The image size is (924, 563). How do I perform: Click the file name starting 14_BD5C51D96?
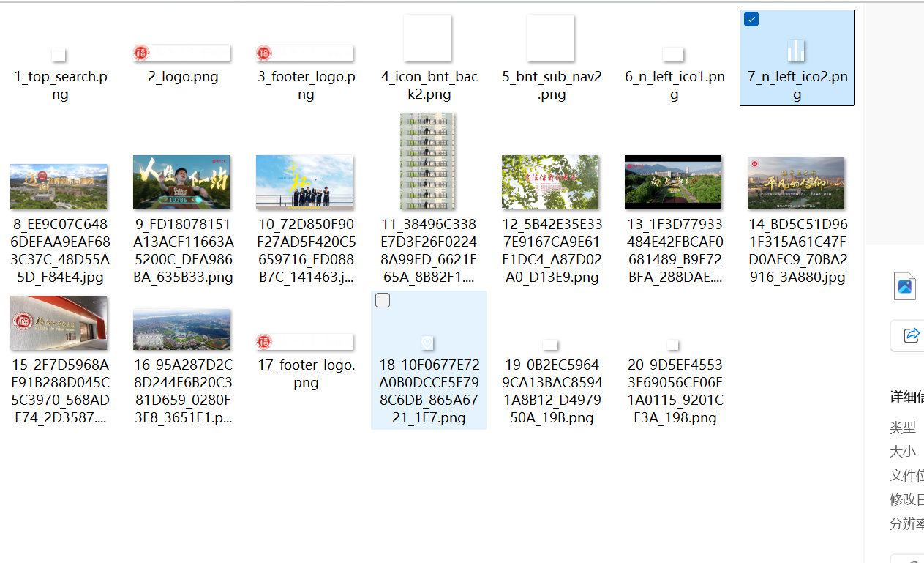click(x=797, y=251)
